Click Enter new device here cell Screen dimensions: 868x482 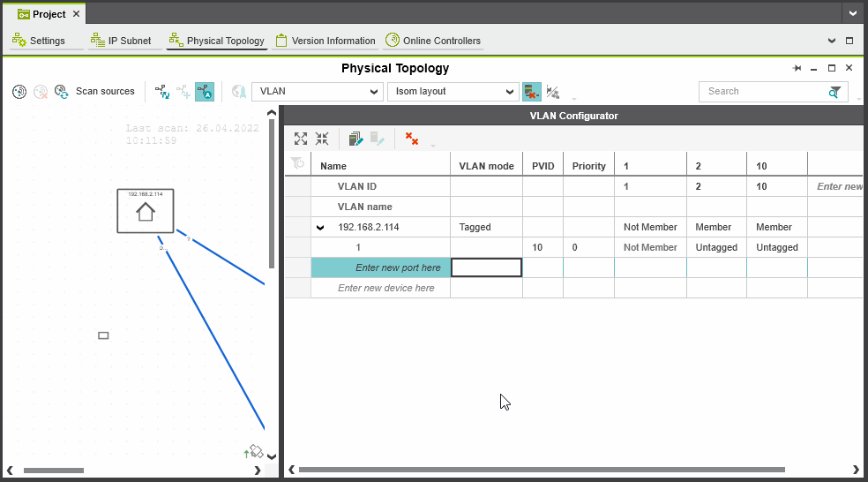coord(385,289)
